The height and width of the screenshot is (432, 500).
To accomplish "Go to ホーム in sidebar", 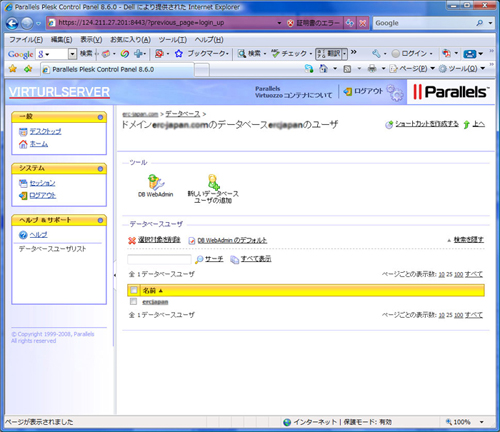I will (x=39, y=144).
